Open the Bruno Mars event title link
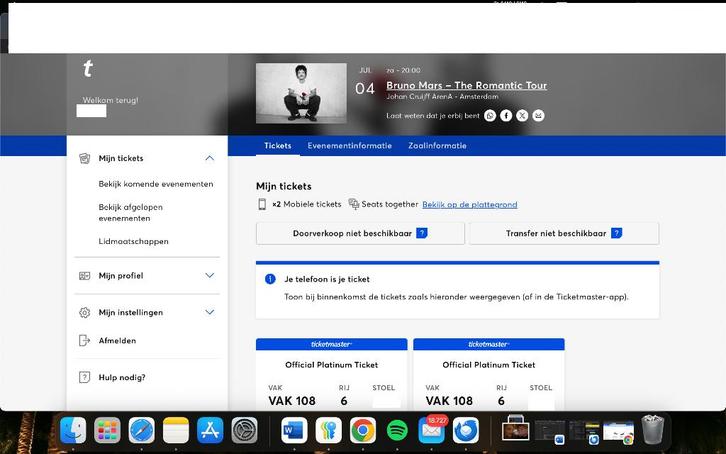This screenshot has height=454, width=726. 466,86
